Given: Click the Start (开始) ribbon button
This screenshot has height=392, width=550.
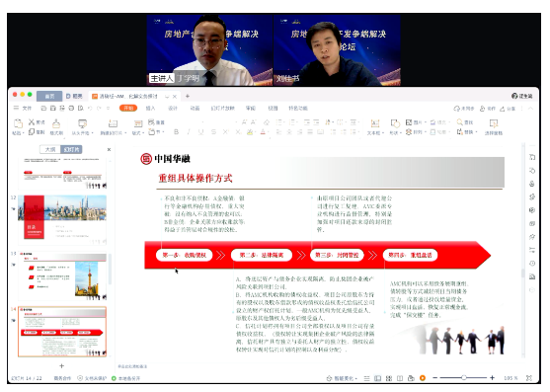Looking at the screenshot, I should pyautogui.click(x=128, y=108).
